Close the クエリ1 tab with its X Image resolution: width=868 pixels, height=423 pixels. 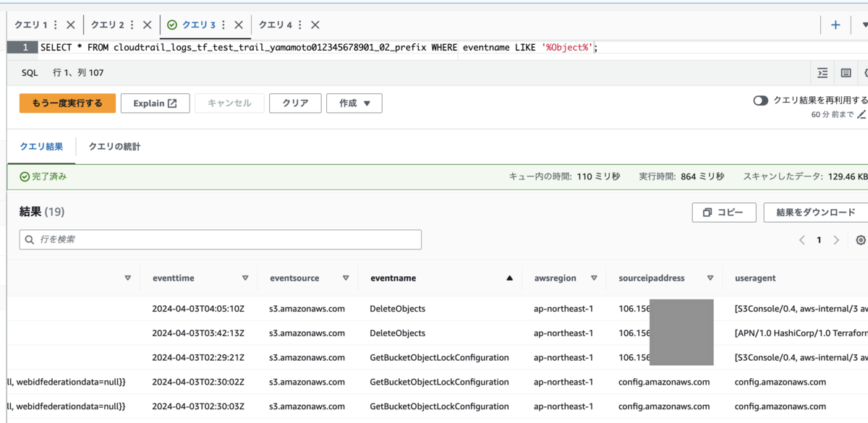coord(70,25)
